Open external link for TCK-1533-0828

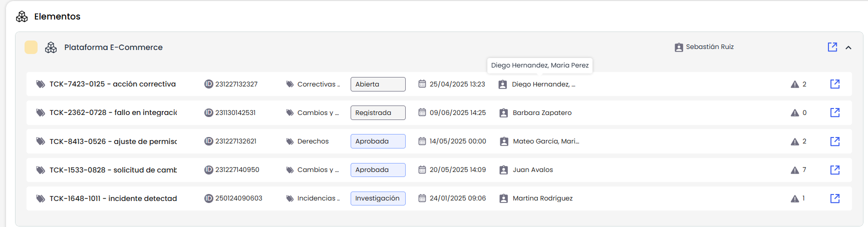(835, 170)
